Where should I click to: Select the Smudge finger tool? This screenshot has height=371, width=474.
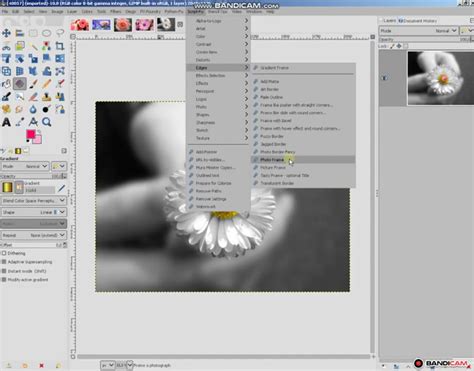(20, 109)
